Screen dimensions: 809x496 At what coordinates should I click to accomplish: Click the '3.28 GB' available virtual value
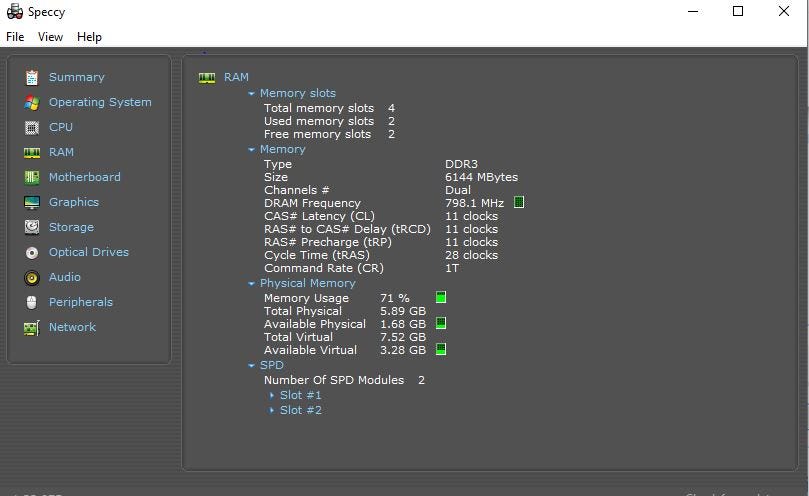(403, 350)
